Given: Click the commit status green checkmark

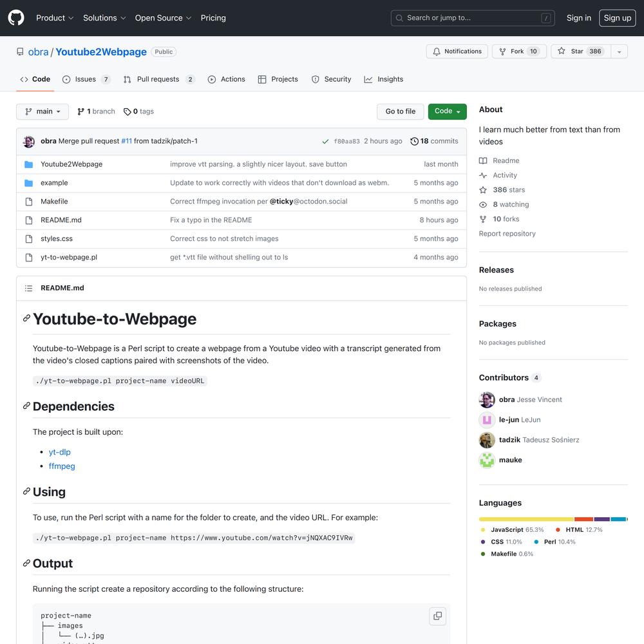Looking at the screenshot, I should pyautogui.click(x=325, y=141).
